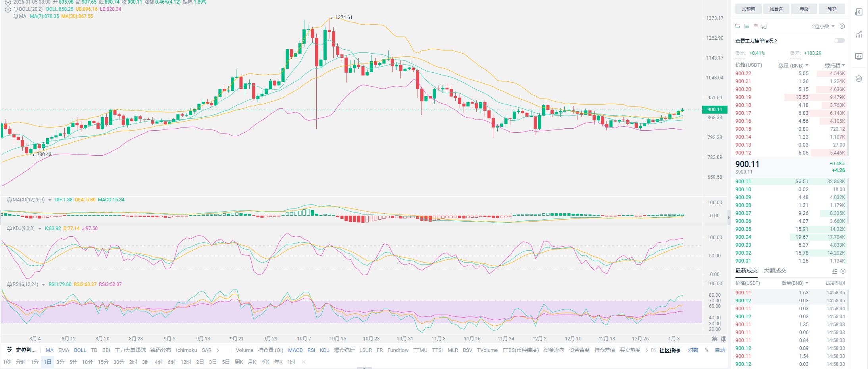Toggle 对数 logarithmic scale mode
868x369 pixels.
[693, 350]
